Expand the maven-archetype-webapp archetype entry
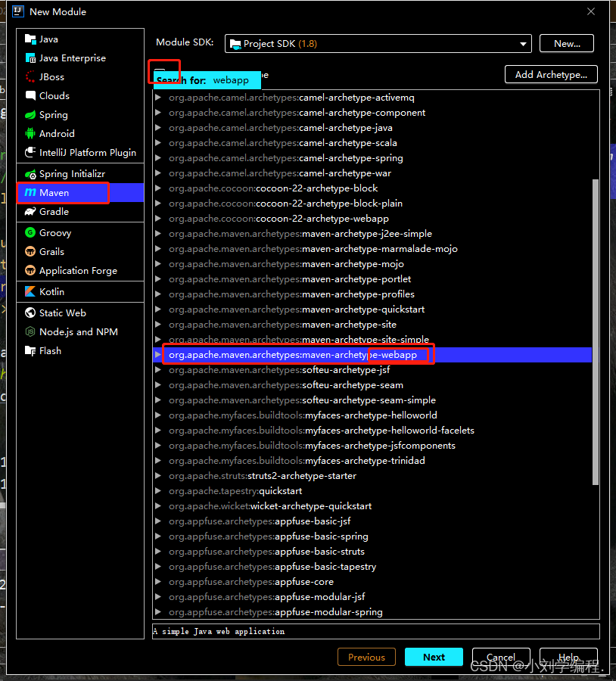 159,354
